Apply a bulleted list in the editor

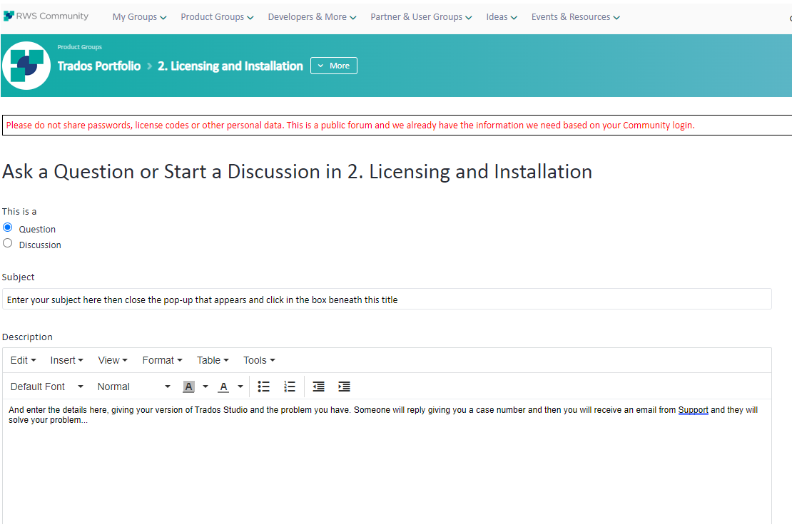263,386
